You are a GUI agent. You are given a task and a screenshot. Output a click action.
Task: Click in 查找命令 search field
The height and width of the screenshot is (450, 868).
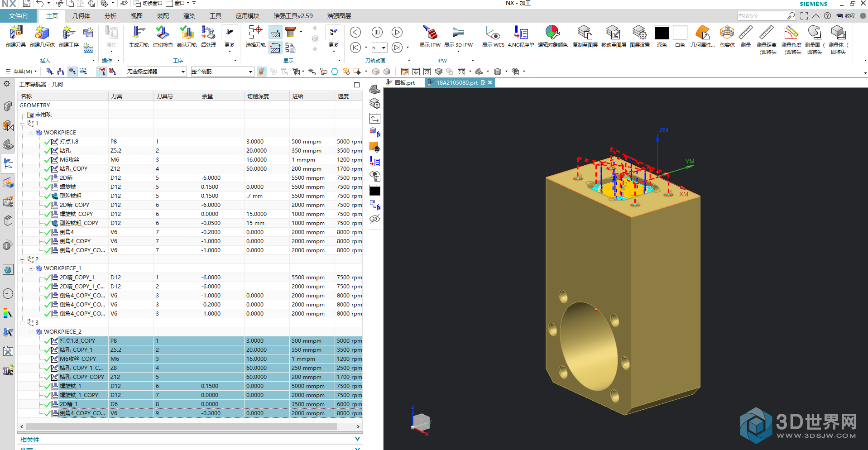pyautogui.click(x=762, y=16)
